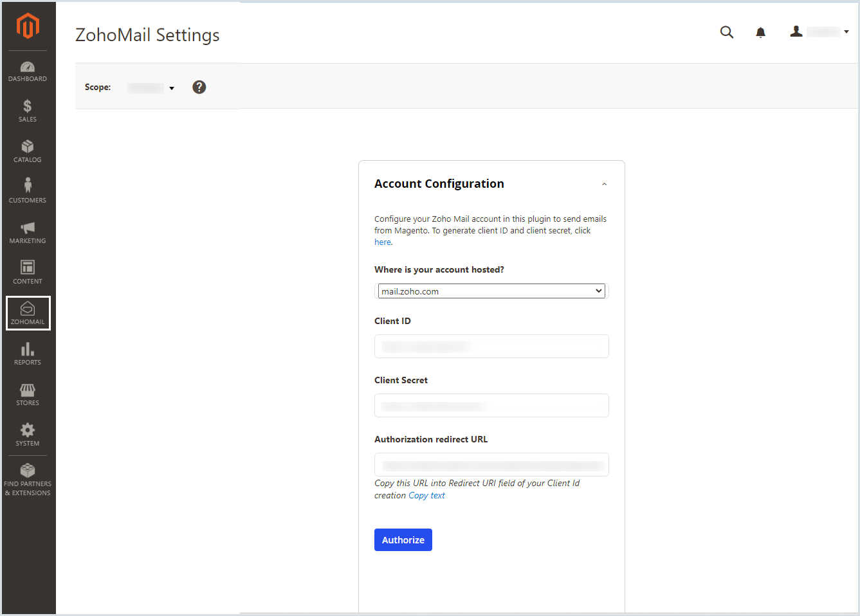The image size is (860, 616).
Task: View notifications via bell icon
Action: [760, 32]
